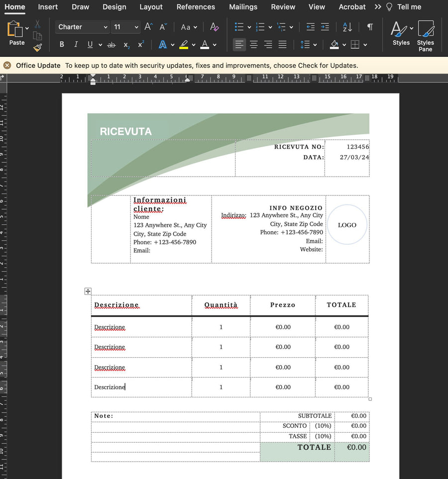Click the tab selector at ruler corner
Image resolution: width=448 pixels, height=479 pixels.
pyautogui.click(x=3, y=78)
